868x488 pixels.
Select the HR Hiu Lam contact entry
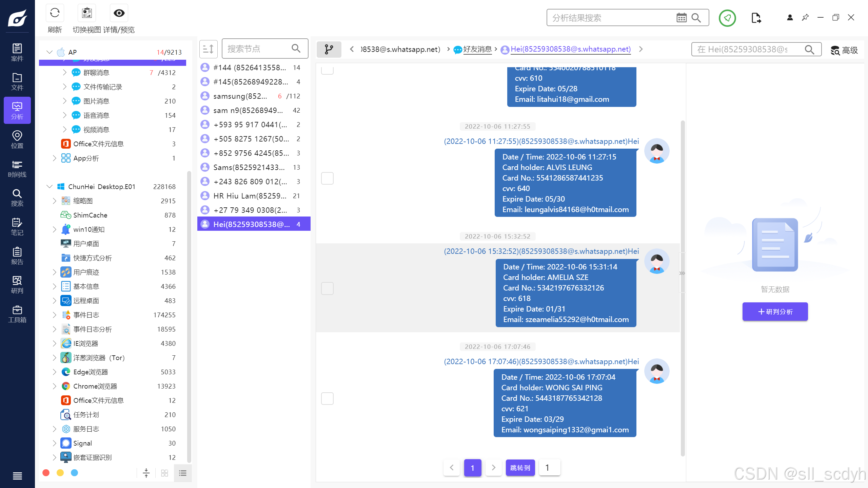[x=250, y=196]
